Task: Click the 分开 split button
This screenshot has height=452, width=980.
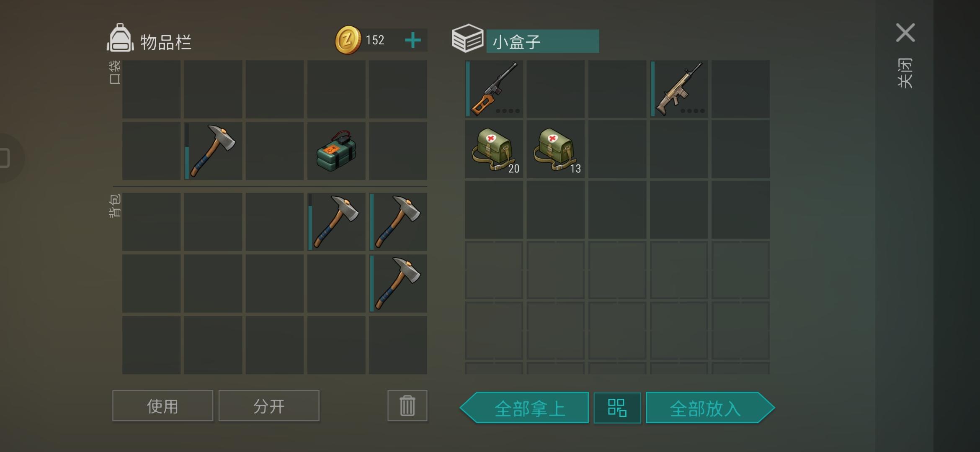Action: (x=269, y=406)
